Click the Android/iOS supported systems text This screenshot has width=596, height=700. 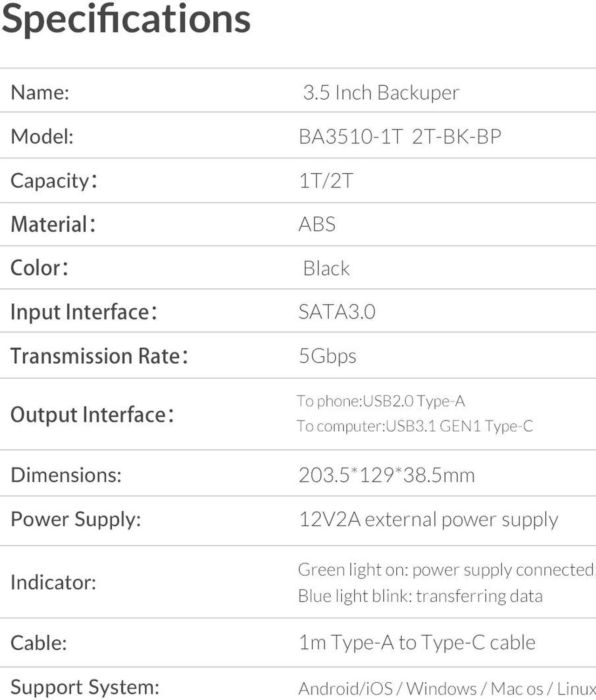[447, 688]
